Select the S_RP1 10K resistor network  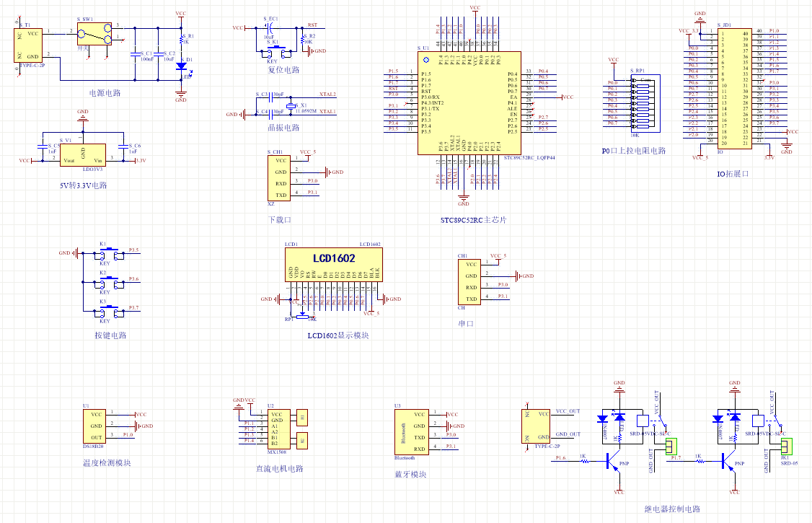[645, 102]
